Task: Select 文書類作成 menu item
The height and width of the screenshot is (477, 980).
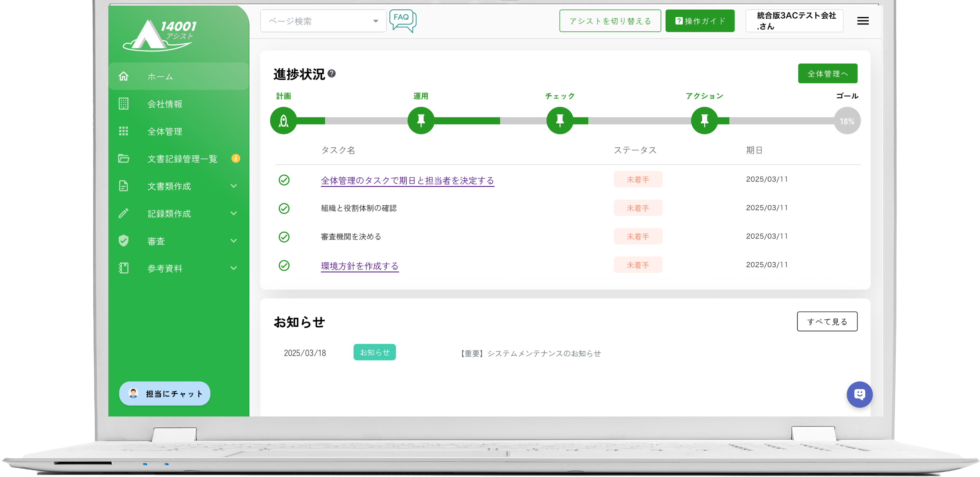Action: point(178,186)
